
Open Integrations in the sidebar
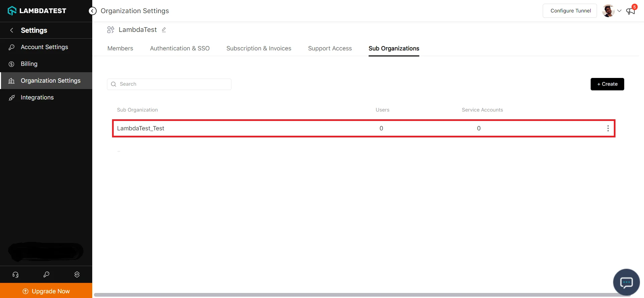pos(37,97)
